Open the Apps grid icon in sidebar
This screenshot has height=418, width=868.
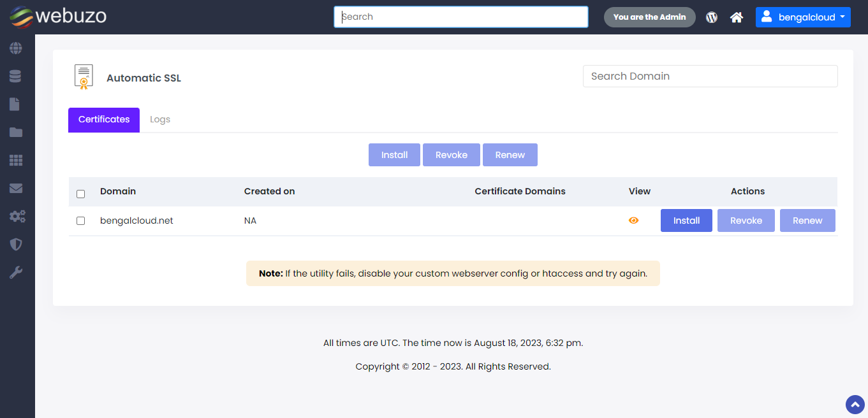pos(16,160)
